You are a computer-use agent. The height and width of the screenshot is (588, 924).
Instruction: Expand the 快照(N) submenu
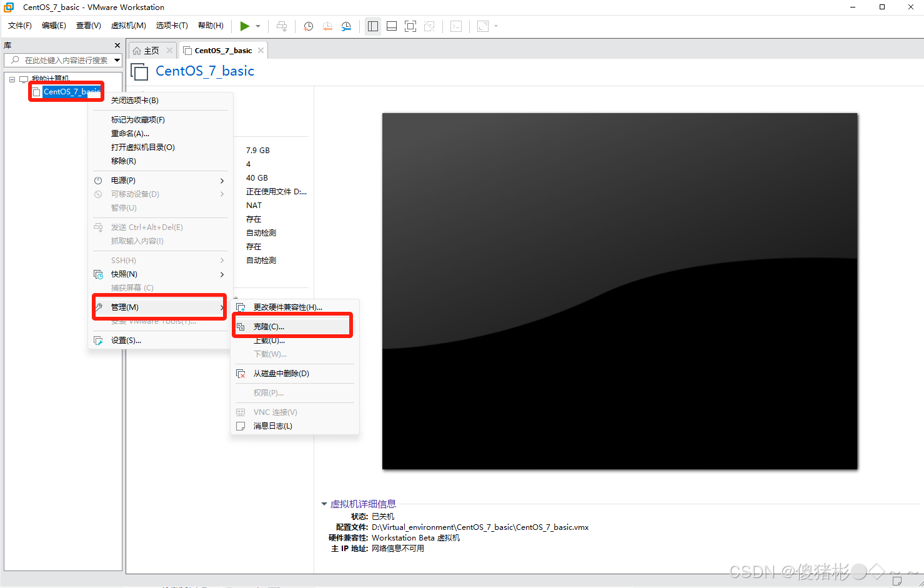pos(222,274)
